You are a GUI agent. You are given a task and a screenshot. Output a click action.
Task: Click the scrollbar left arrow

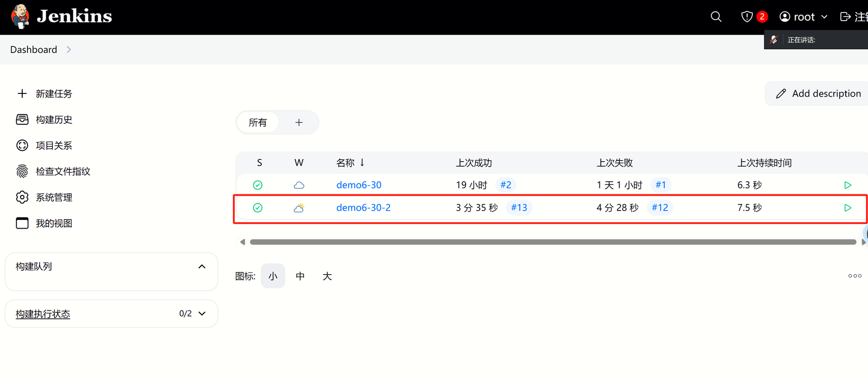[x=242, y=242]
